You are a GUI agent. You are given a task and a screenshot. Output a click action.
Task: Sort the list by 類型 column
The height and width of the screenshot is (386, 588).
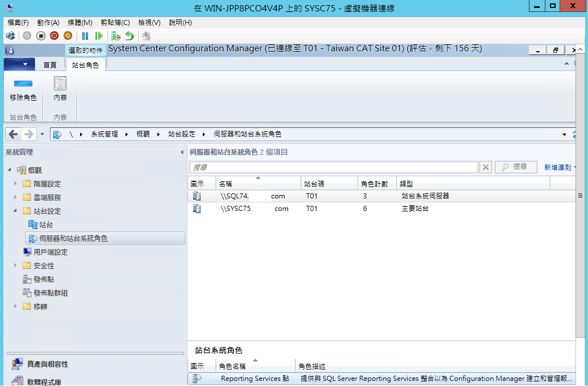point(474,184)
